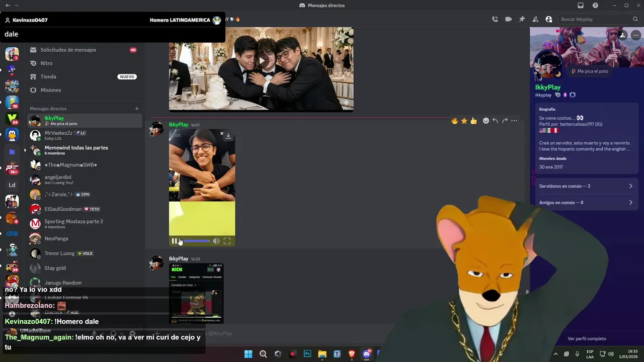Play the wedding video attachment
This screenshot has height=362, width=644.
coord(261,61)
